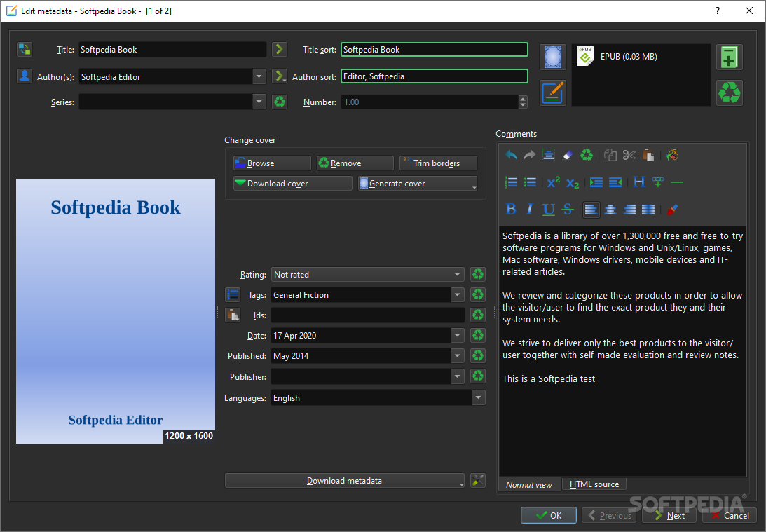This screenshot has height=532, width=766.
Task: Add a new format with the green book icon
Action: pyautogui.click(x=730, y=57)
